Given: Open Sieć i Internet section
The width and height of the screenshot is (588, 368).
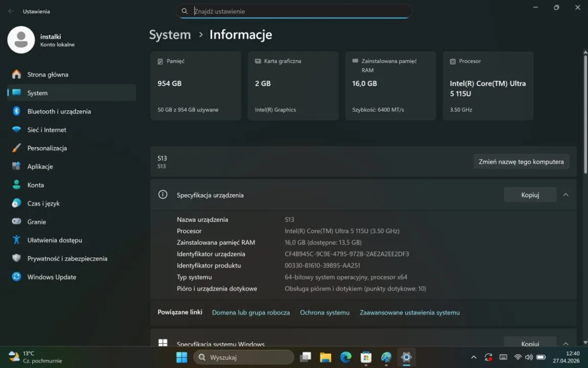Looking at the screenshot, I should (x=46, y=130).
